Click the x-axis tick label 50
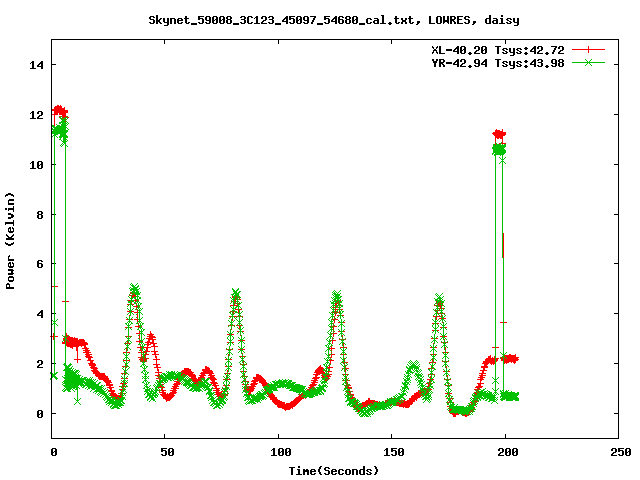The height and width of the screenshot is (480, 640). pyautogui.click(x=167, y=452)
